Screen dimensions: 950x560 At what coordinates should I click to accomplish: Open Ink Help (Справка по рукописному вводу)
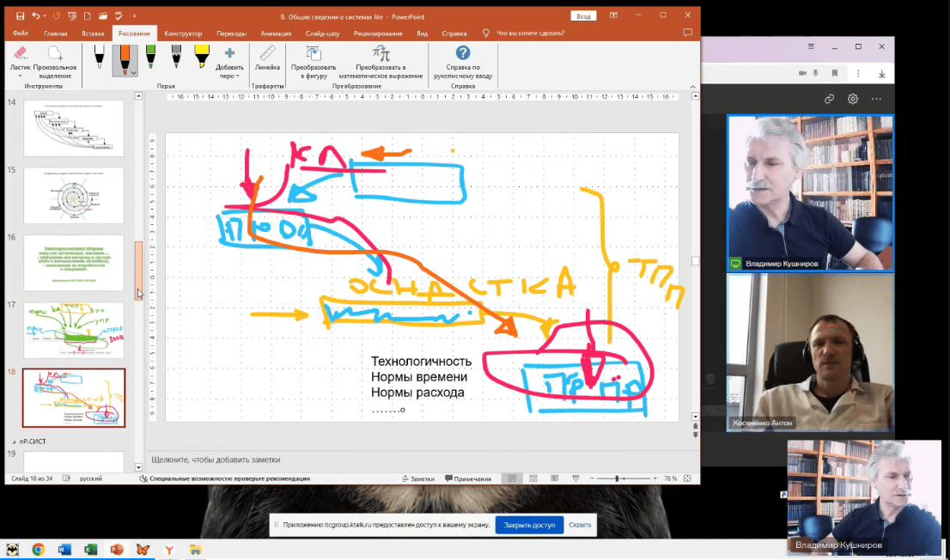coord(463,57)
